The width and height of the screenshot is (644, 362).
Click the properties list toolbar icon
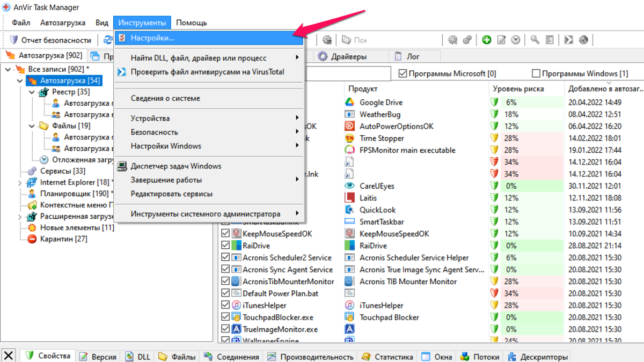point(549,40)
